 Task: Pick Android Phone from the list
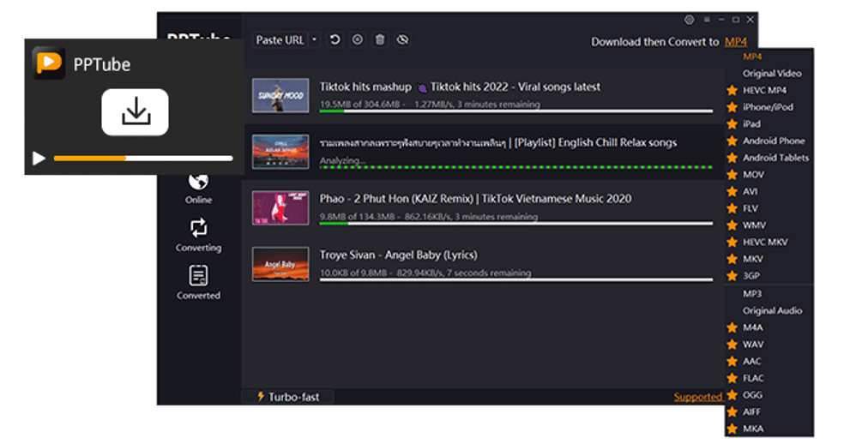(774, 141)
